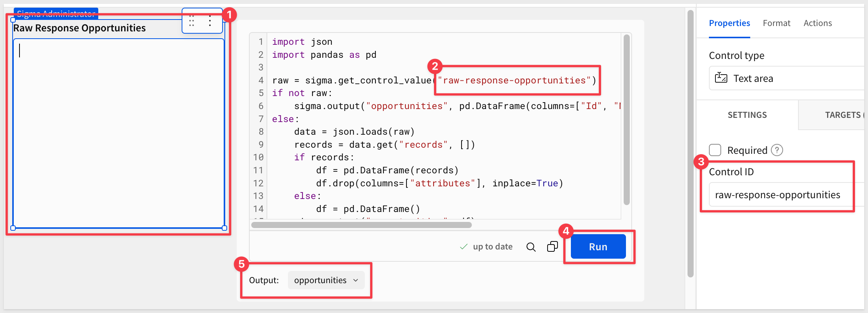The height and width of the screenshot is (313, 868).
Task: Toggle the Required checkbox
Action: (715, 150)
